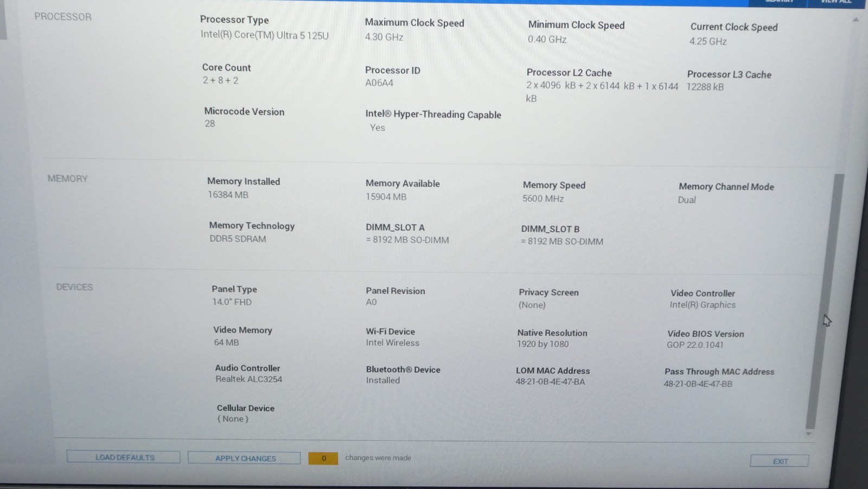Click the scroll-down arrow of the settings pane
The height and width of the screenshot is (489, 868).
[809, 434]
